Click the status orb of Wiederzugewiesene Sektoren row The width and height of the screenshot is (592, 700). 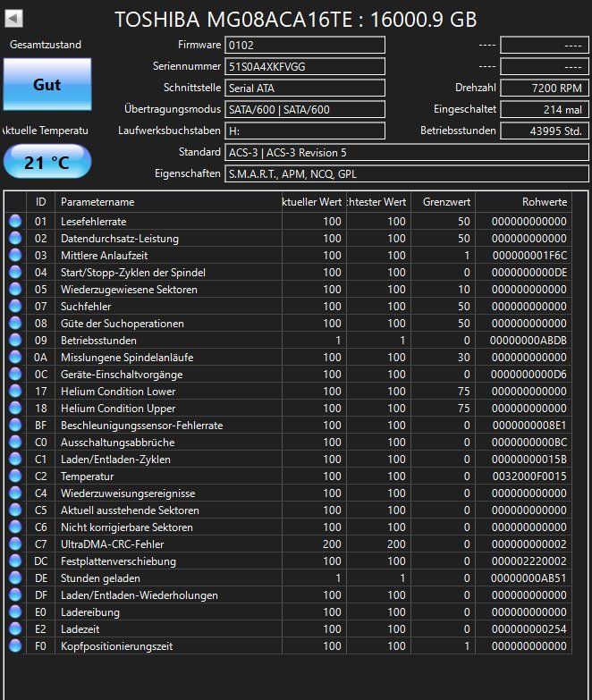click(15, 289)
